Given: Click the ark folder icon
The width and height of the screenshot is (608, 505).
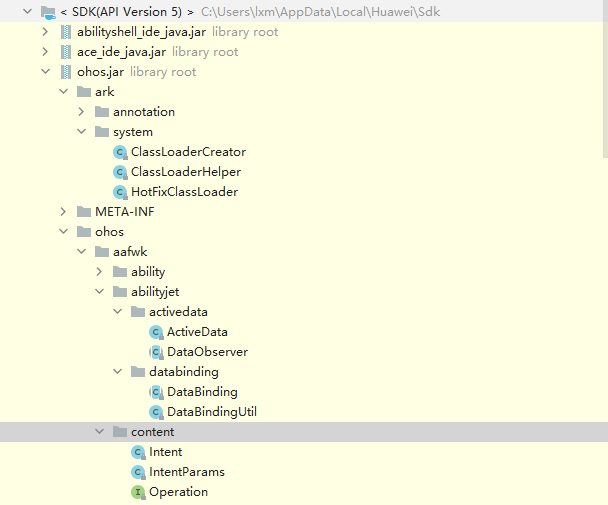Looking at the screenshot, I should coord(84,92).
